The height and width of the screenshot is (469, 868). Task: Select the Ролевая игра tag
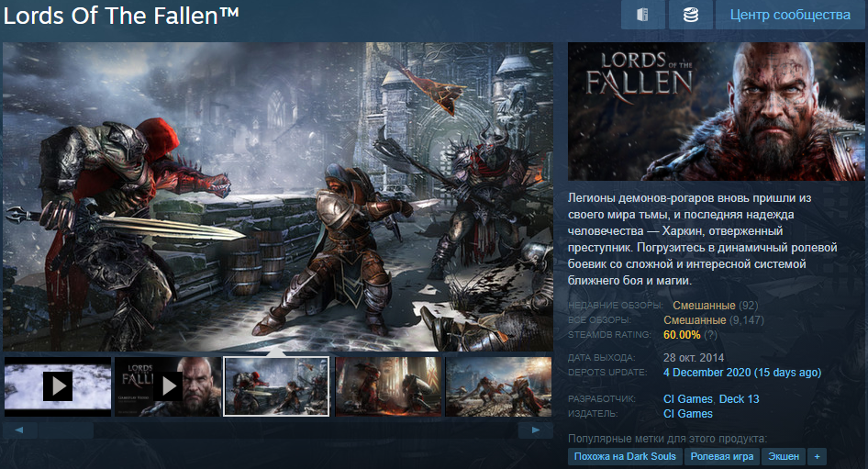click(722, 456)
